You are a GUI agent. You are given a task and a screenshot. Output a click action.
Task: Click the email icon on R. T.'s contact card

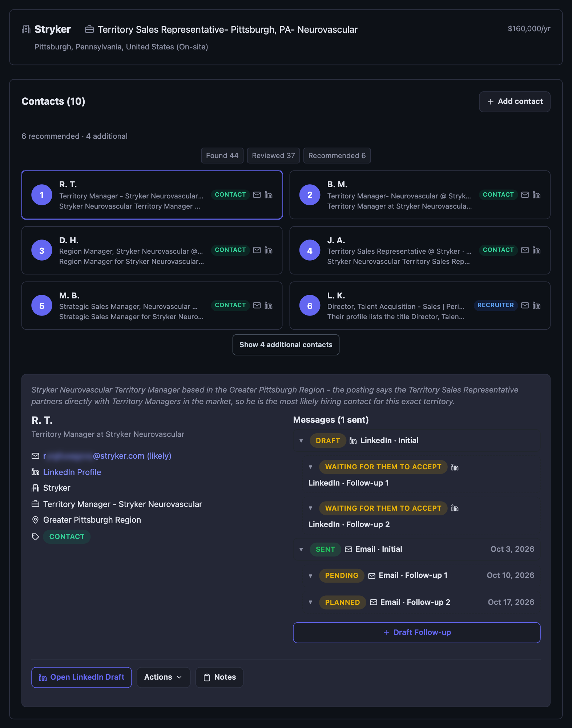(257, 195)
